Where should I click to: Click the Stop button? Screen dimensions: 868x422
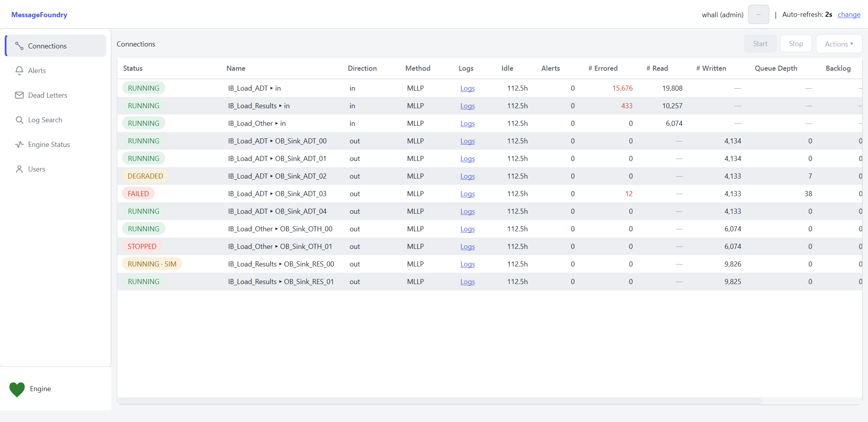pyautogui.click(x=796, y=44)
